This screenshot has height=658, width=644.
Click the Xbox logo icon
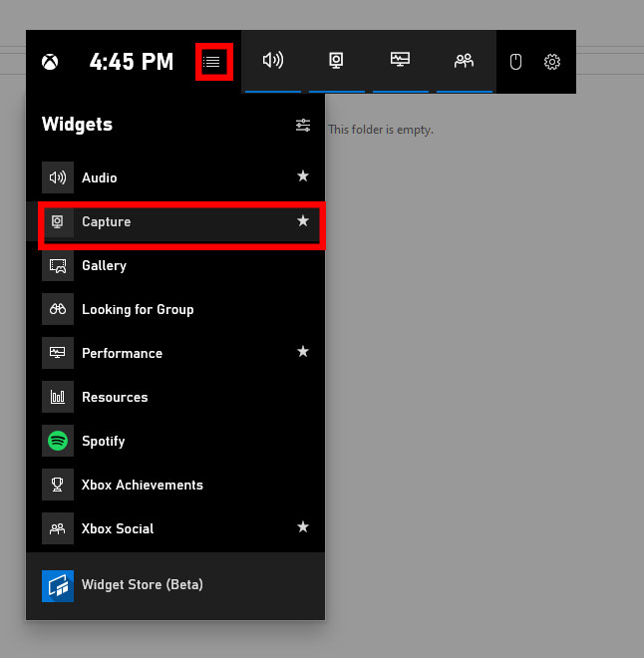(x=50, y=62)
